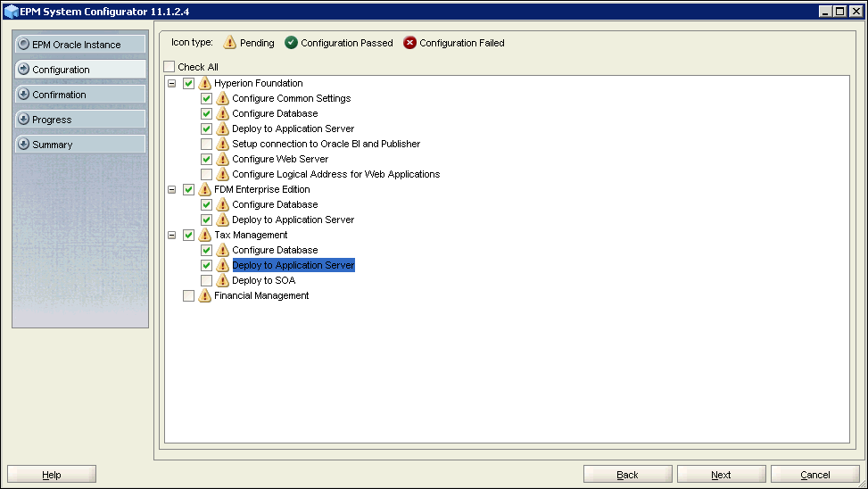Click the Confirmation step arrow icon
The image size is (868, 489).
point(24,94)
